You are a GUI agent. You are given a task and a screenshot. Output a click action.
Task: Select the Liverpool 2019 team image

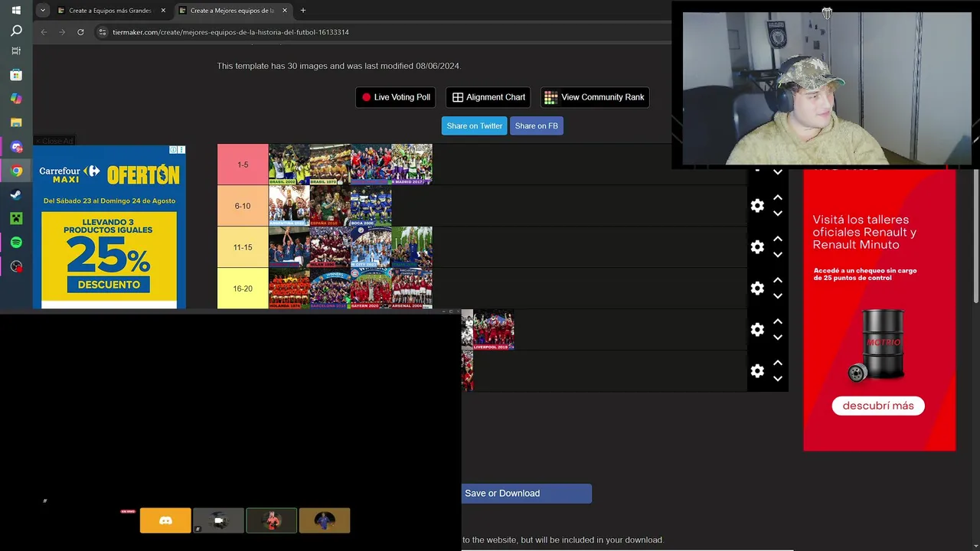[x=493, y=330]
